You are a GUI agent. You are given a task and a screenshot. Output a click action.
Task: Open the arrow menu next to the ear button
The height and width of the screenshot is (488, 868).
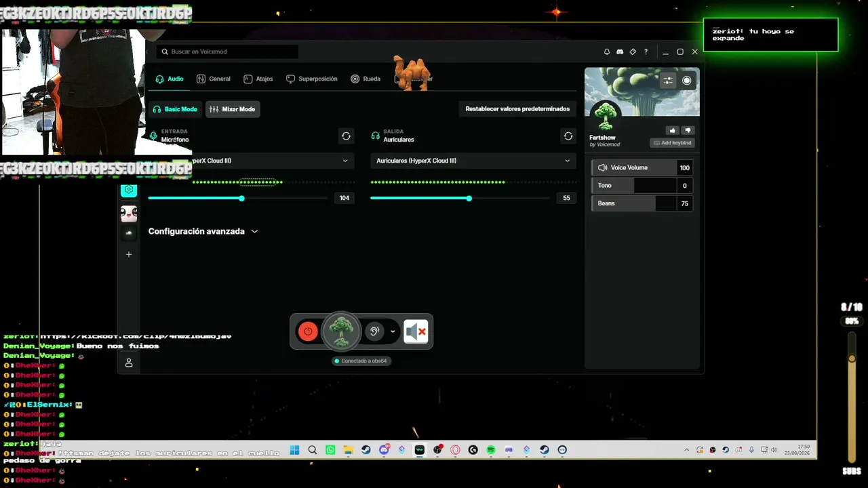coord(393,331)
